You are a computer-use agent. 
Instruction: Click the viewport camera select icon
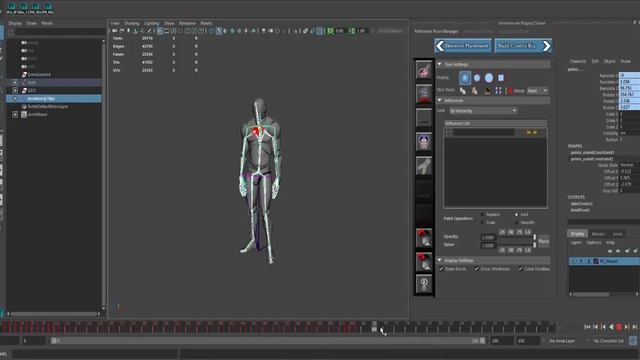(x=115, y=31)
